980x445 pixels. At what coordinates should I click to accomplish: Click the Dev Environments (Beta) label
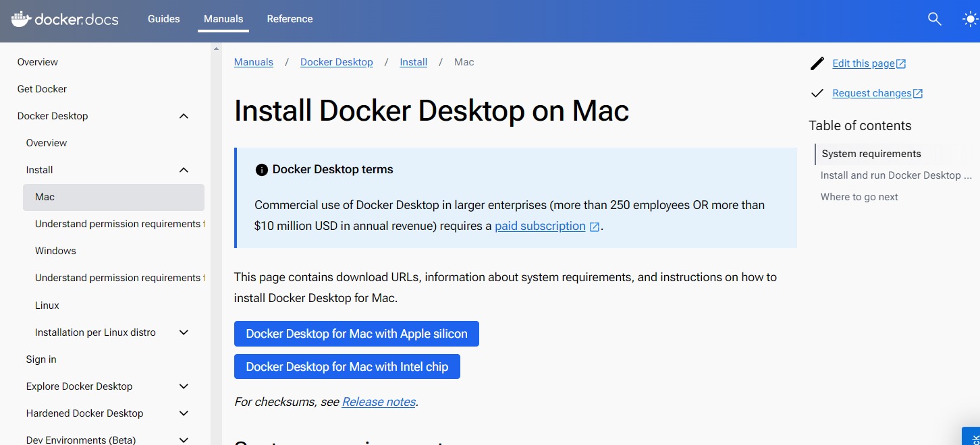[x=81, y=440]
